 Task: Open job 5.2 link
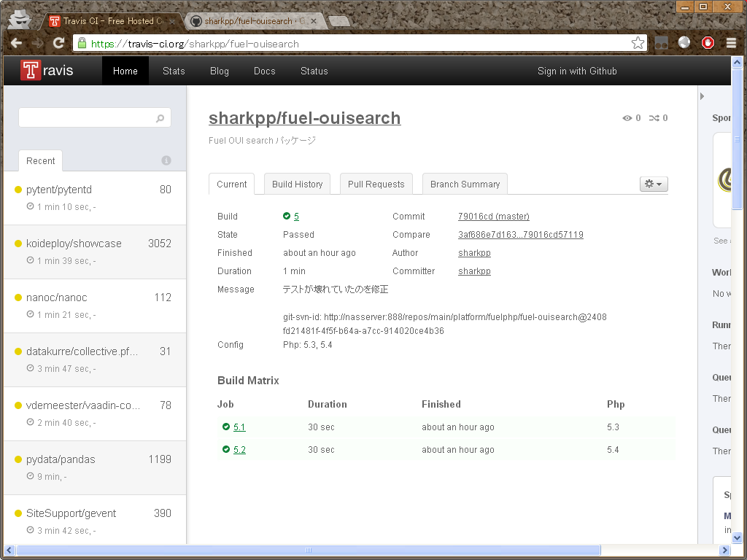239,449
